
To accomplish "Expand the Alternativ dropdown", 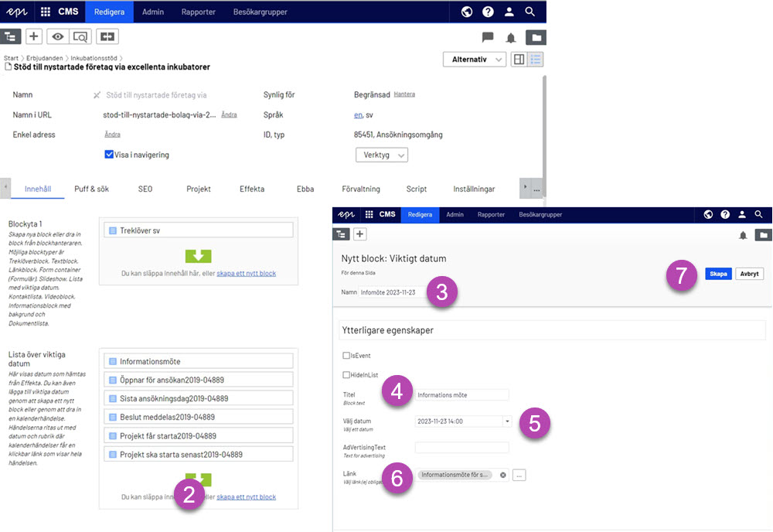I will (x=474, y=60).
